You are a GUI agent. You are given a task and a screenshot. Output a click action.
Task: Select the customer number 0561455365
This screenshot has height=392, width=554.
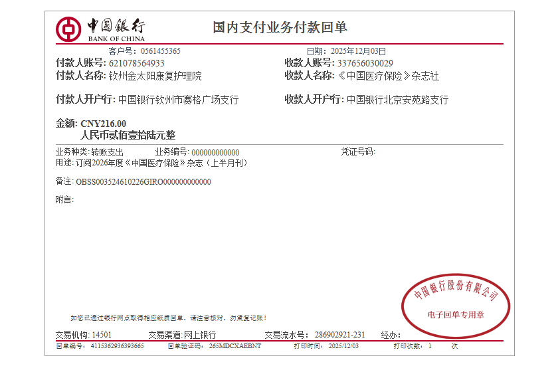[x=161, y=51]
